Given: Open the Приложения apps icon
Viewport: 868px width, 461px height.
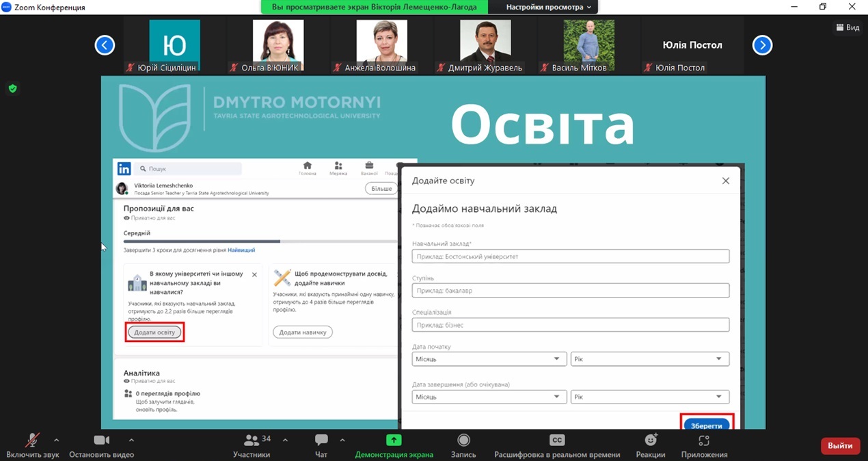Looking at the screenshot, I should (704, 440).
